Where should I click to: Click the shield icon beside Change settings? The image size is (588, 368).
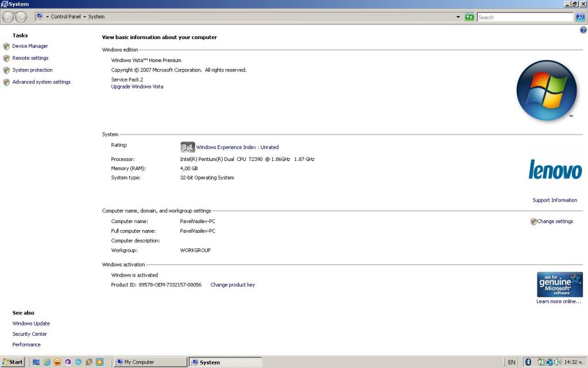click(533, 221)
